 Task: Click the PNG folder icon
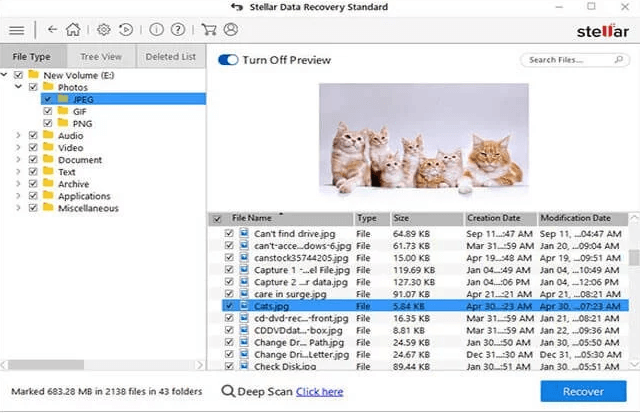(x=63, y=123)
